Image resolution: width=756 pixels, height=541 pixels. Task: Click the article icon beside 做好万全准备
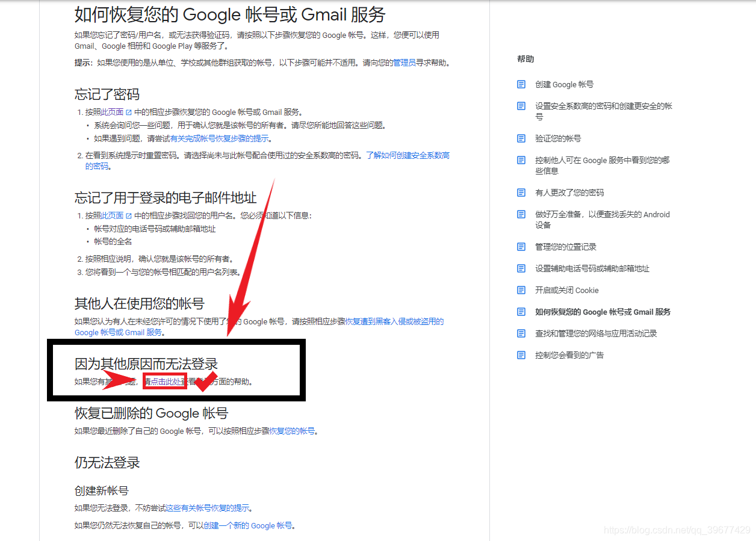521,214
